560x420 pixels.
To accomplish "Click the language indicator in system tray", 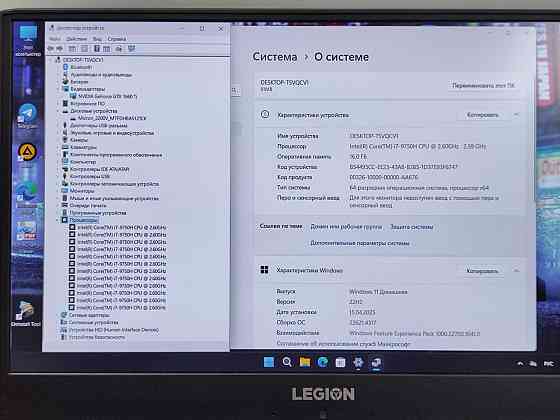I will tap(549, 364).
